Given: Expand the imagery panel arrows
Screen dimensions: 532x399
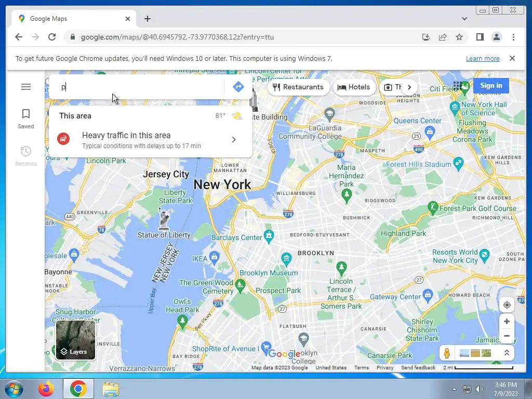Looking at the screenshot, I should [507, 353].
